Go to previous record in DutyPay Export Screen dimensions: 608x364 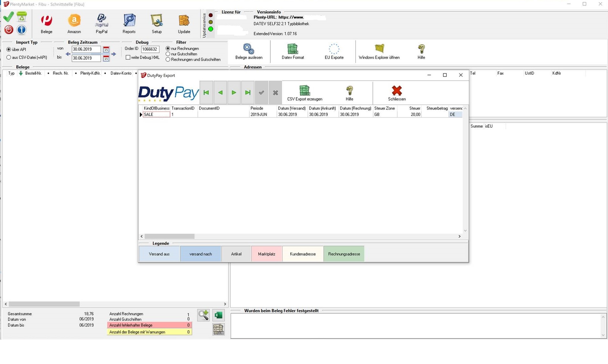pyautogui.click(x=220, y=92)
